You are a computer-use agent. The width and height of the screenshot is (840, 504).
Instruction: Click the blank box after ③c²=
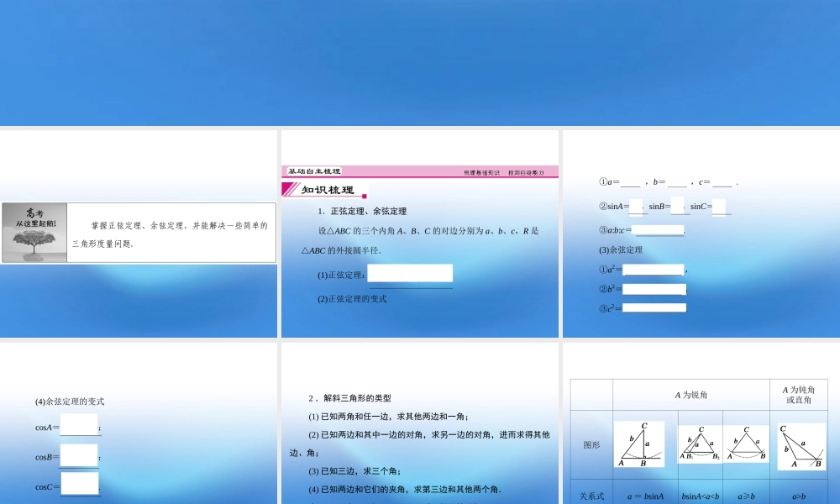coord(654,308)
